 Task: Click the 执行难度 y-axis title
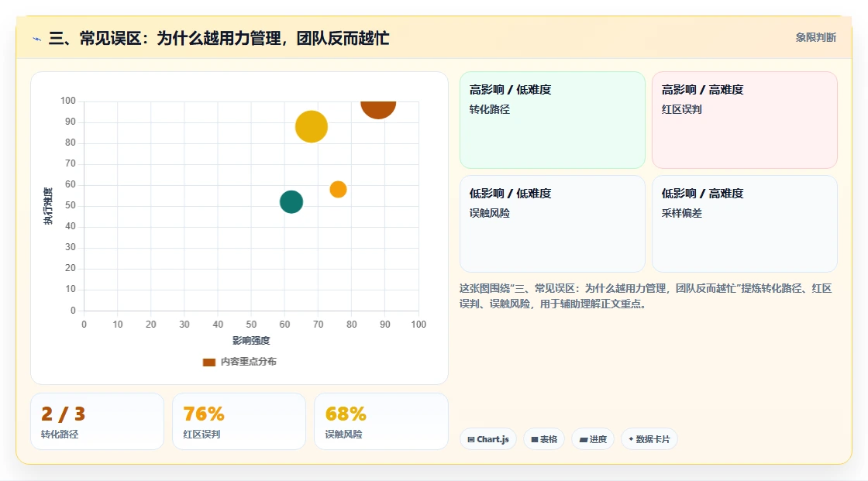pos(48,206)
